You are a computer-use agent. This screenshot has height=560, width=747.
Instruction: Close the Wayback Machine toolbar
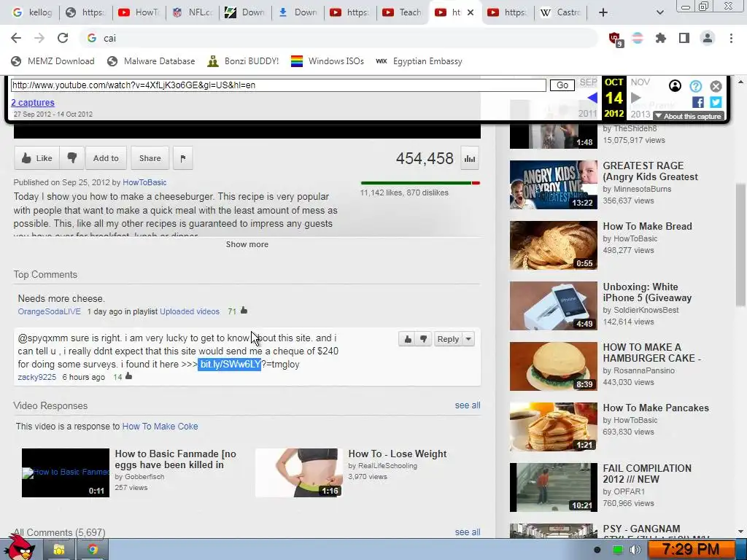click(716, 86)
